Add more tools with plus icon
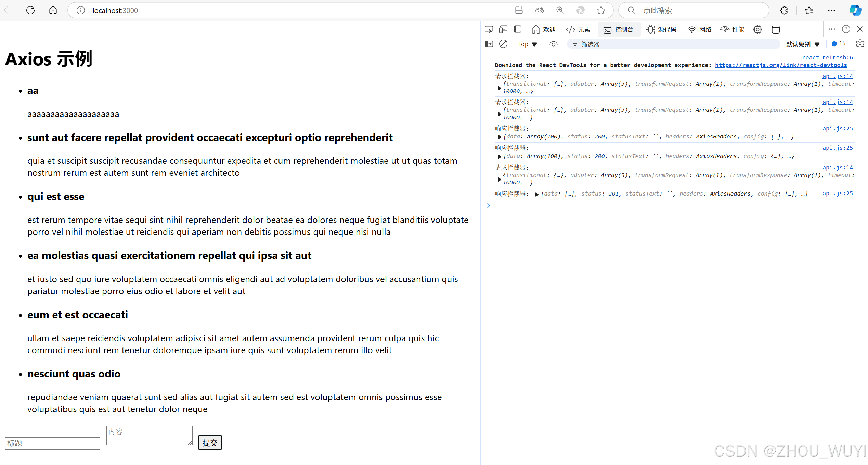Image resolution: width=868 pixels, height=465 pixels. [x=792, y=28]
